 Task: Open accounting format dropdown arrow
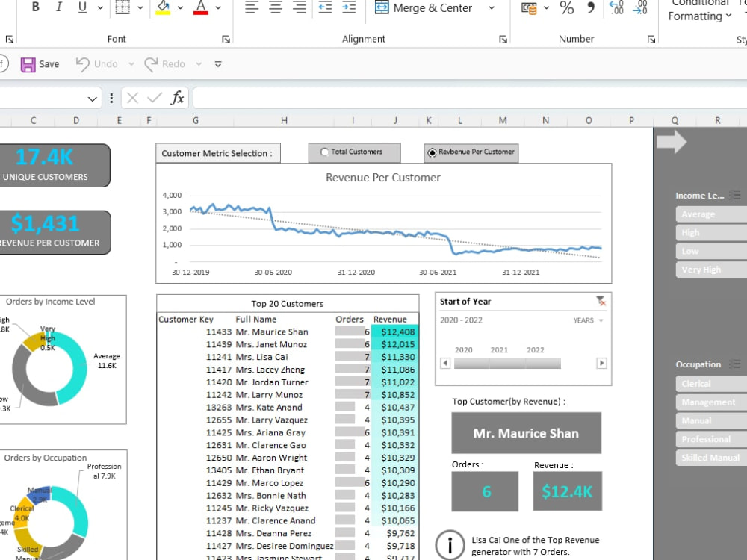[547, 7]
